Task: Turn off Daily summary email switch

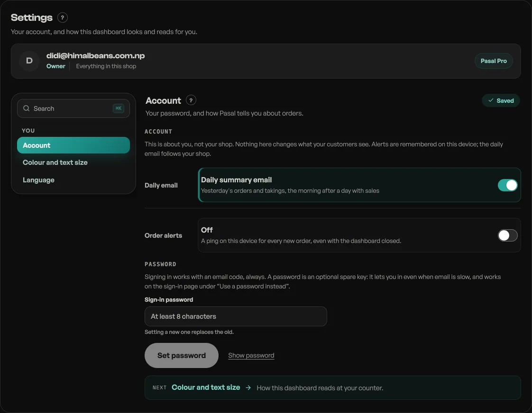Action: (507, 185)
